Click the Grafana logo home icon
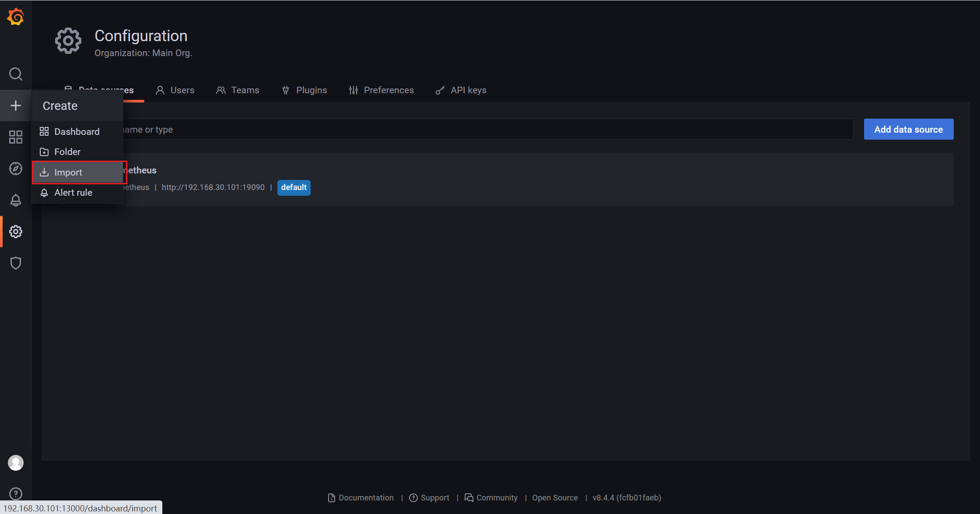 [16, 17]
